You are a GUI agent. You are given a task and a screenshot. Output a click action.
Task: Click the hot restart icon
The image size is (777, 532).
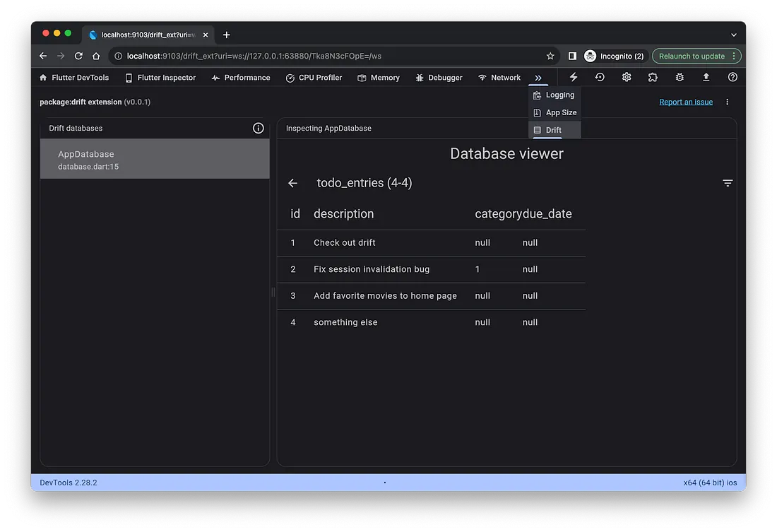coord(600,77)
